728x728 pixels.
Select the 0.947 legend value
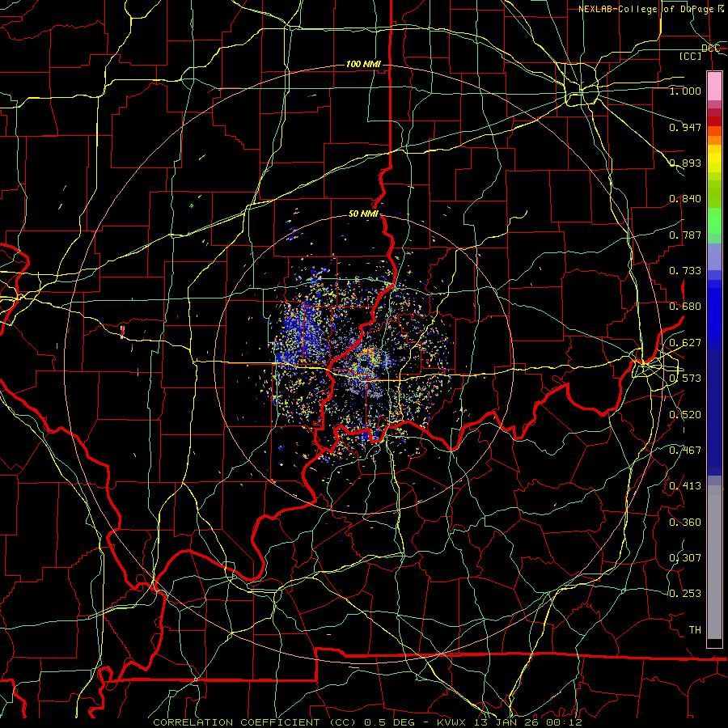pyautogui.click(x=685, y=127)
